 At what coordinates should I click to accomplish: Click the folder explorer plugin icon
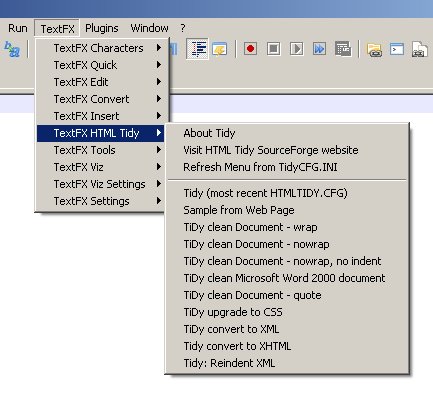[375, 49]
